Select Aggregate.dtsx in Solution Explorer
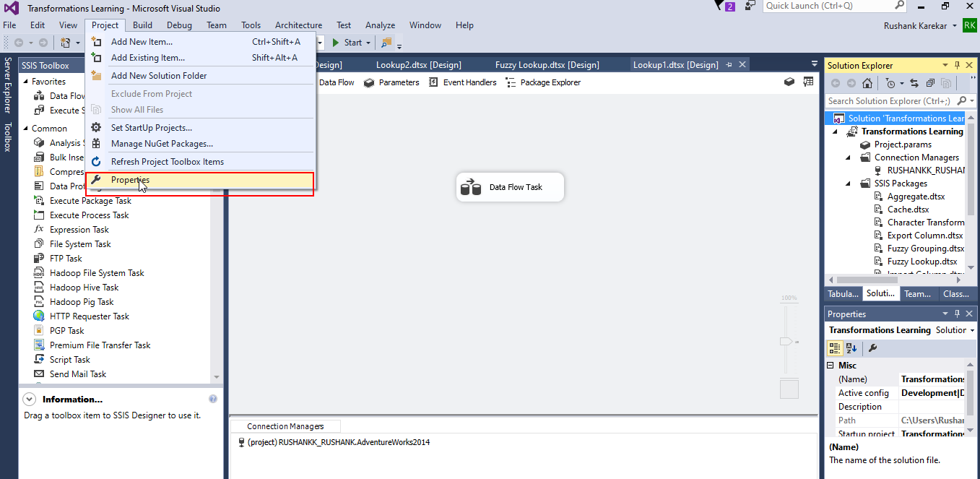The width and height of the screenshot is (980, 479). tap(916, 197)
